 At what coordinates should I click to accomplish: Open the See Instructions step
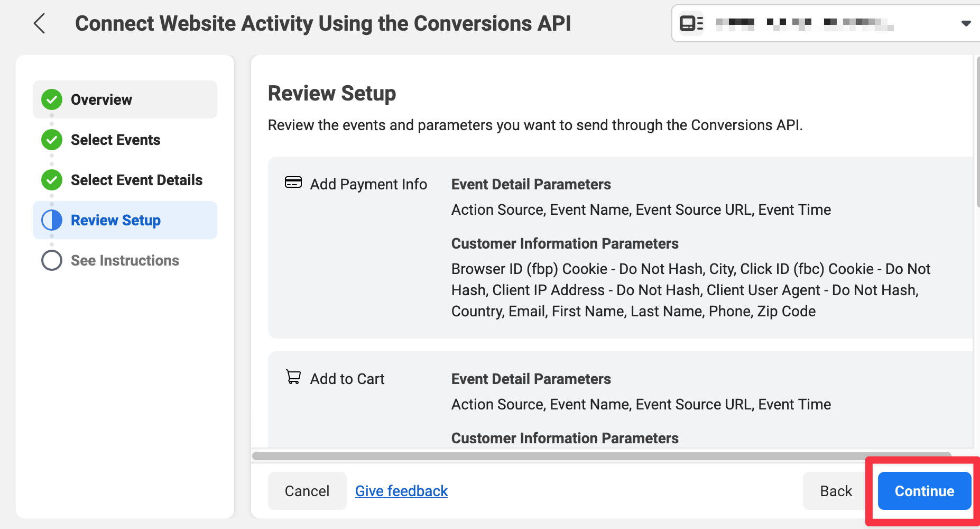tap(125, 260)
